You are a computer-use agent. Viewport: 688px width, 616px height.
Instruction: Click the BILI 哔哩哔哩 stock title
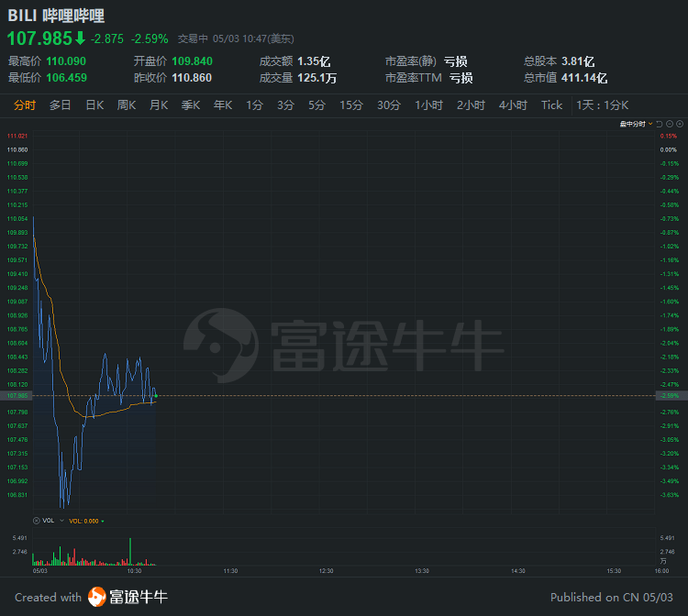point(56,16)
